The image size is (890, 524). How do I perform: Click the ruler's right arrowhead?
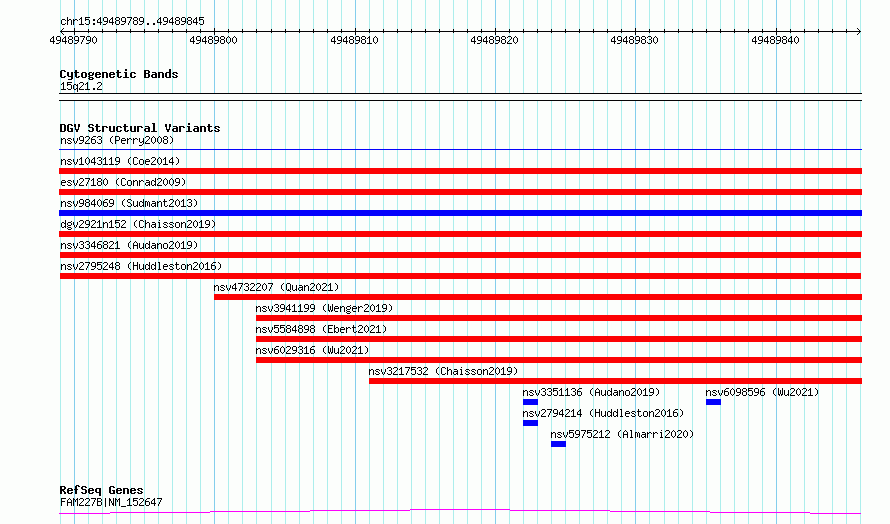[x=859, y=31]
